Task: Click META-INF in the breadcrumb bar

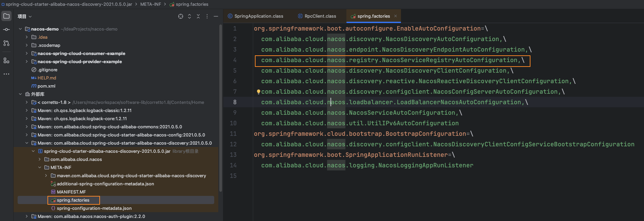Action: [150, 4]
